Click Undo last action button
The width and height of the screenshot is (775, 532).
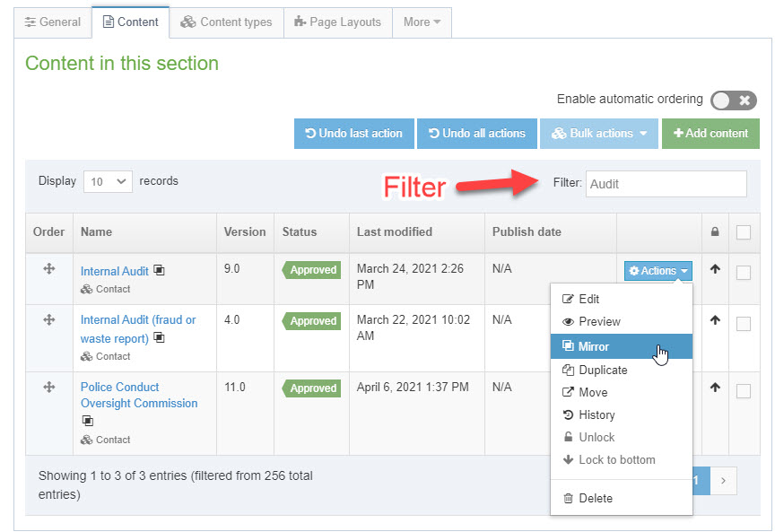pos(354,134)
